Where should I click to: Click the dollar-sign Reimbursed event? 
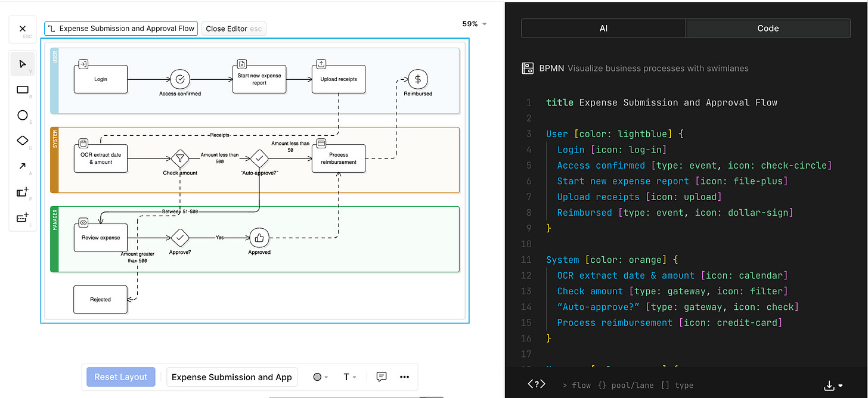tap(418, 79)
